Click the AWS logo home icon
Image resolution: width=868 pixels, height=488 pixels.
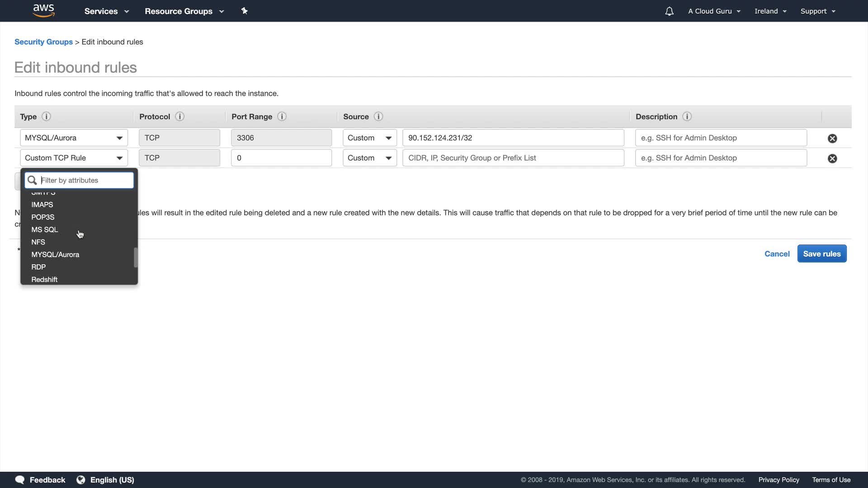[43, 10]
